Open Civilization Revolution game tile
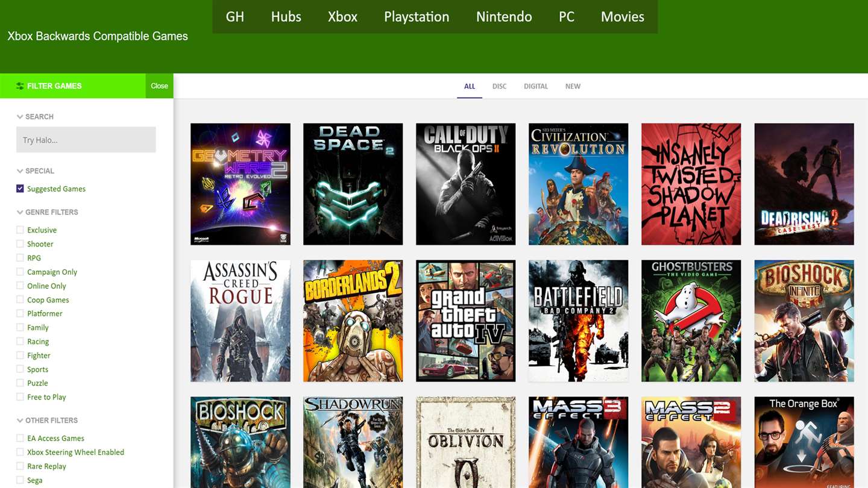 click(579, 184)
